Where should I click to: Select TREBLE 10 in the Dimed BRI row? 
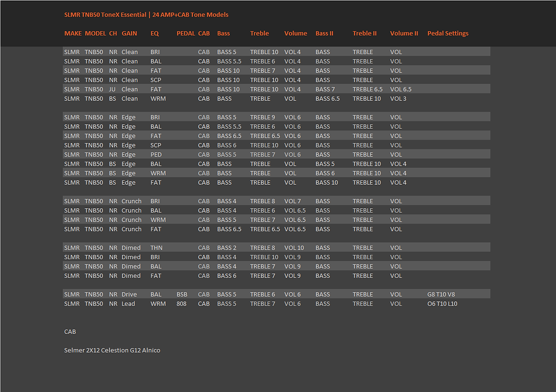264,258
